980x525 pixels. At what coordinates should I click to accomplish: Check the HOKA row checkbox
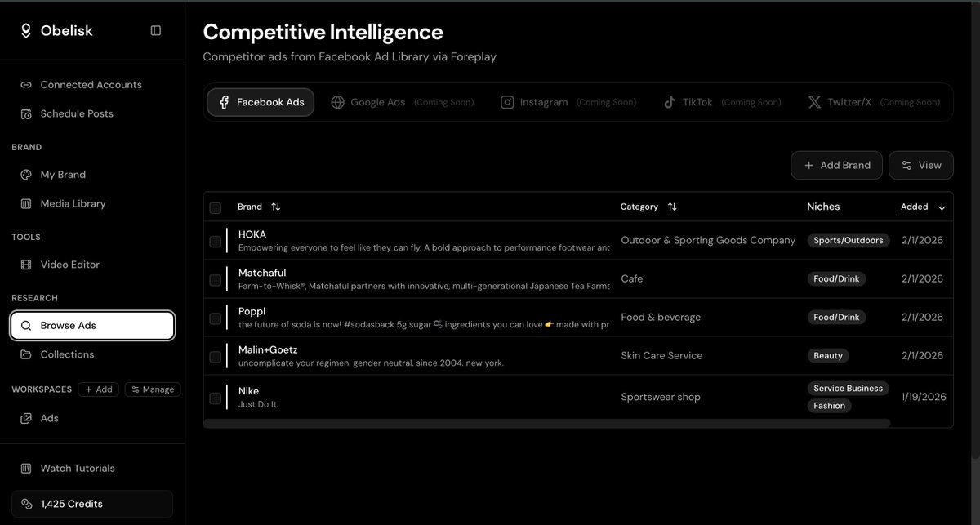[x=216, y=242]
